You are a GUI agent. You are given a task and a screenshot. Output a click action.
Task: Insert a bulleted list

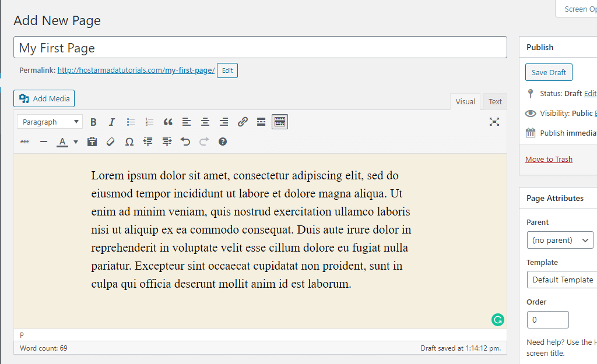131,122
